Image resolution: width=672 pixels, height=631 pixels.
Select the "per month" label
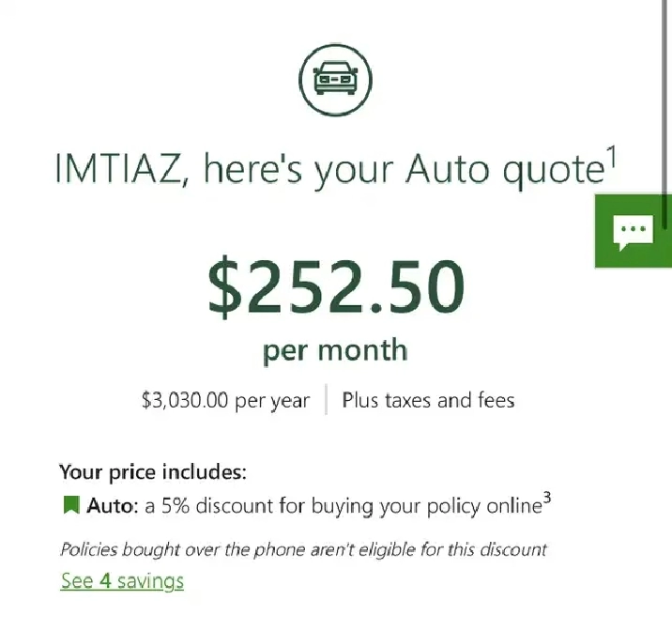point(335,350)
